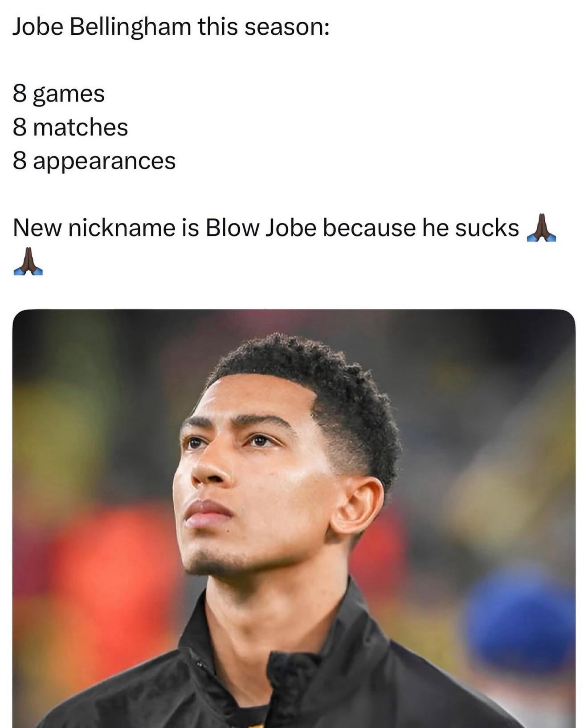Click the word "nickname" in the tweet
Image resolution: width=588 pixels, height=728 pixels.
(122, 228)
